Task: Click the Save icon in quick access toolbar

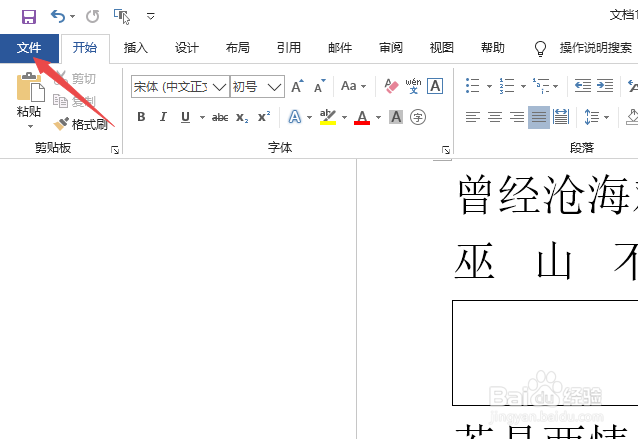Action: pos(29,17)
